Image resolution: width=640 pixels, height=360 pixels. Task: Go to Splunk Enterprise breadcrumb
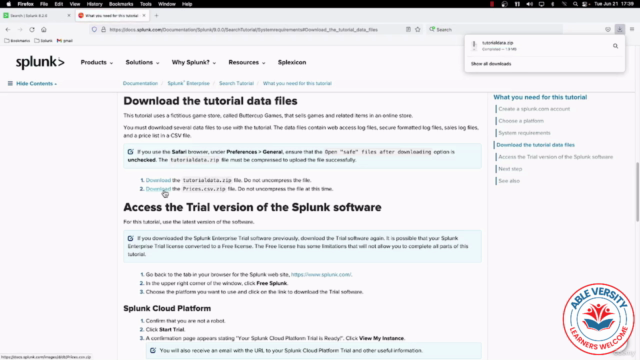click(188, 83)
